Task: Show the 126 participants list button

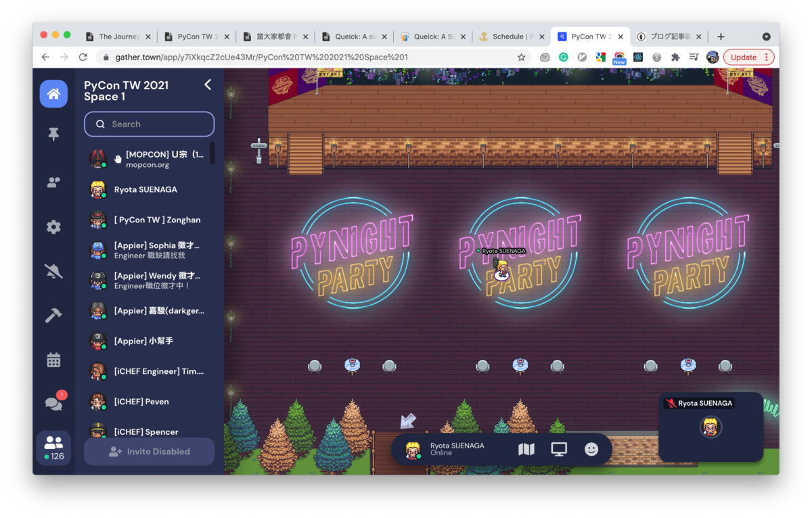Action: click(x=53, y=448)
